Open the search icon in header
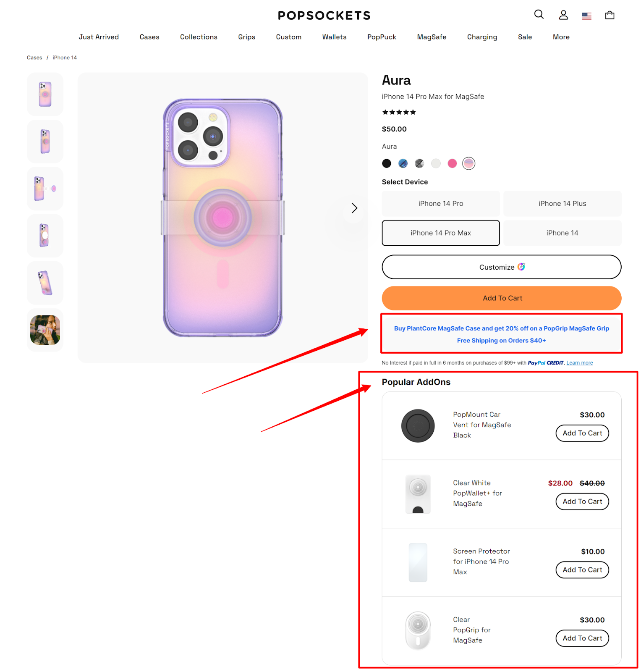 click(539, 15)
